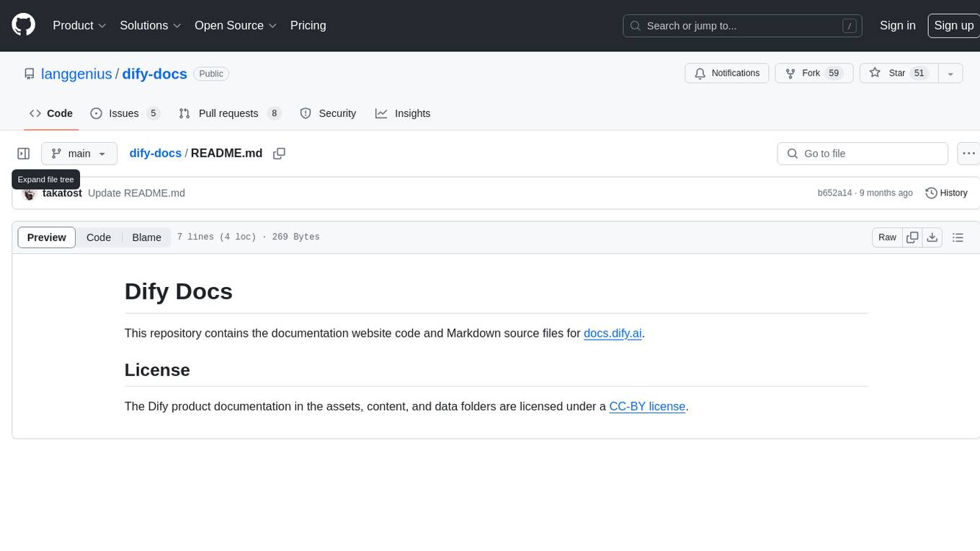980x551 pixels.
Task: Open the GitHub homepage logo
Action: tap(23, 25)
